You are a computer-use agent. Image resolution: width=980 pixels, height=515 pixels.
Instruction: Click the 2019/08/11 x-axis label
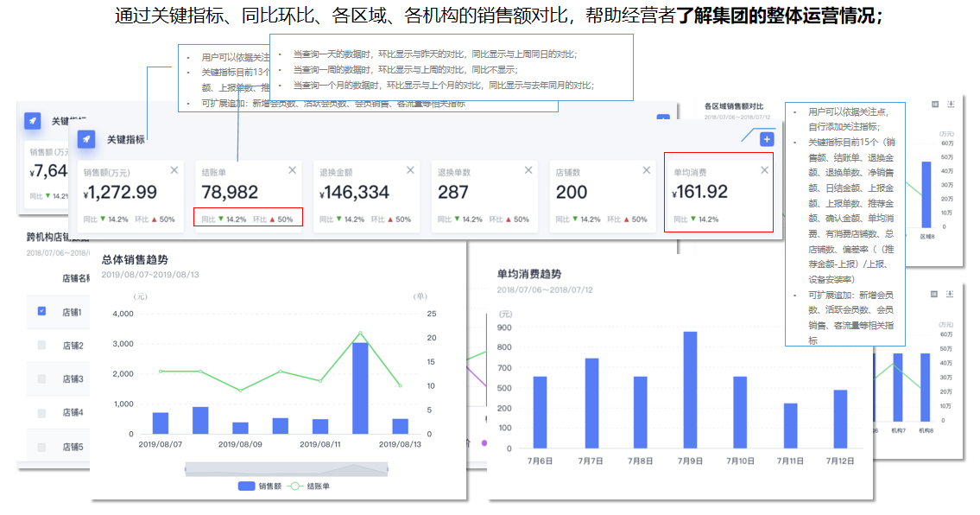tap(320, 444)
